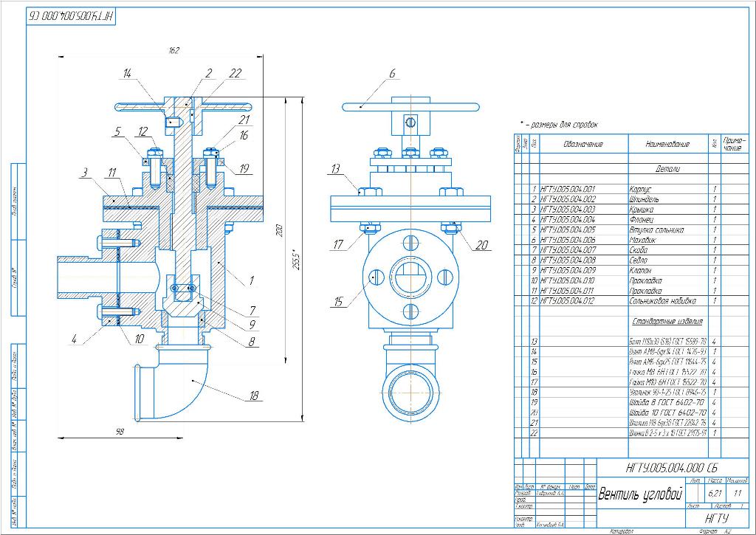Select callout '19' on the section view

[244, 168]
